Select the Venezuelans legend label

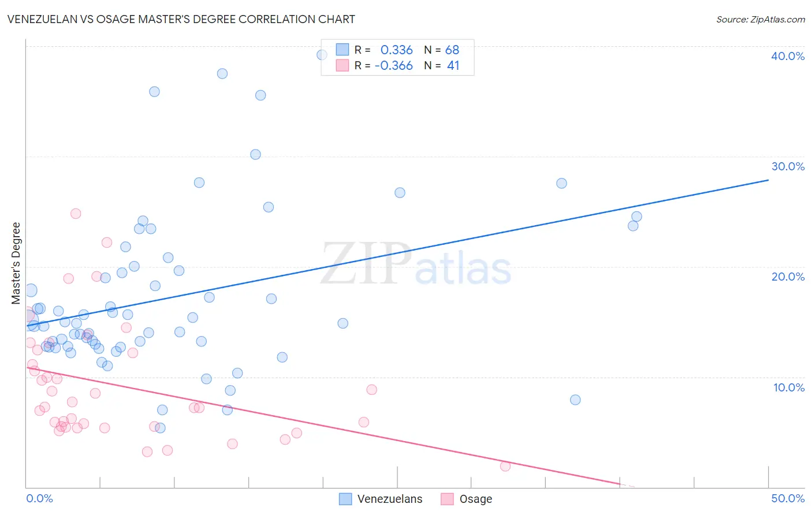390,499
